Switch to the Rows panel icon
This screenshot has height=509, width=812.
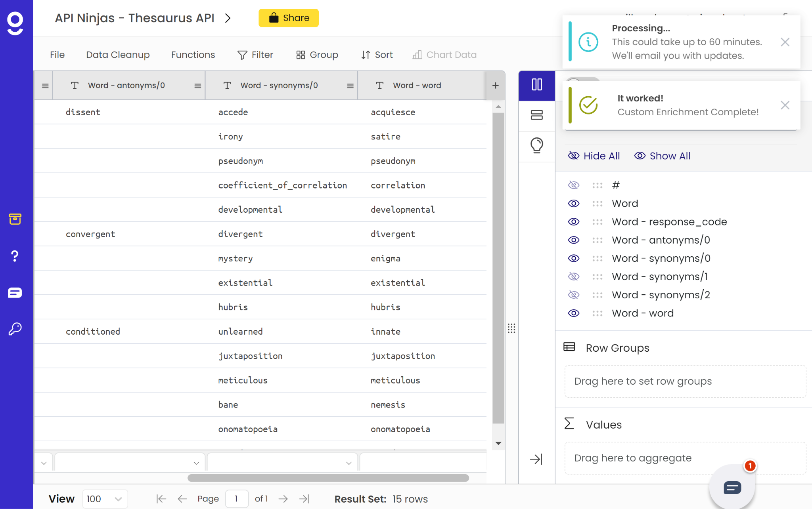tap(536, 116)
